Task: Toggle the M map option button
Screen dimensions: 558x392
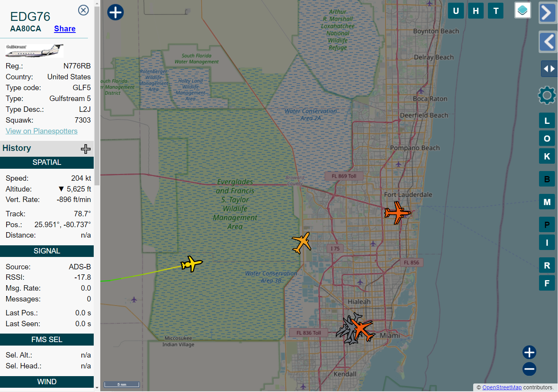Action: 547,202
